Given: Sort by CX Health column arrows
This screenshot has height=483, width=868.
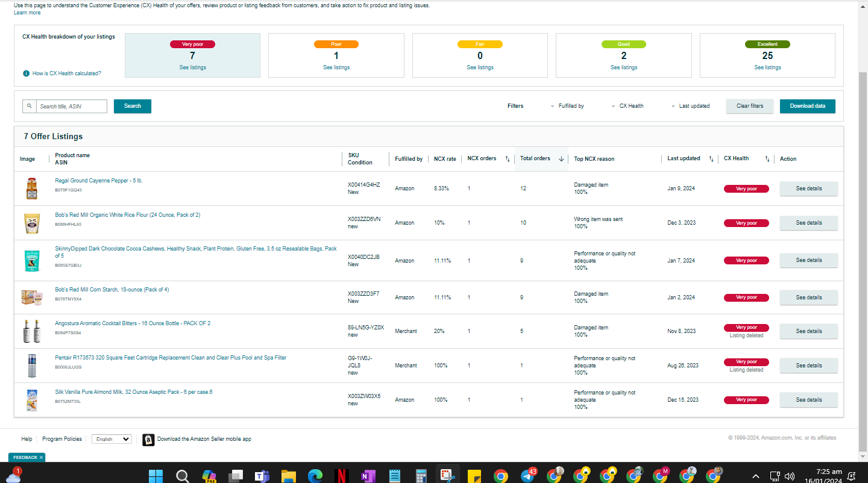Looking at the screenshot, I should coord(767,159).
